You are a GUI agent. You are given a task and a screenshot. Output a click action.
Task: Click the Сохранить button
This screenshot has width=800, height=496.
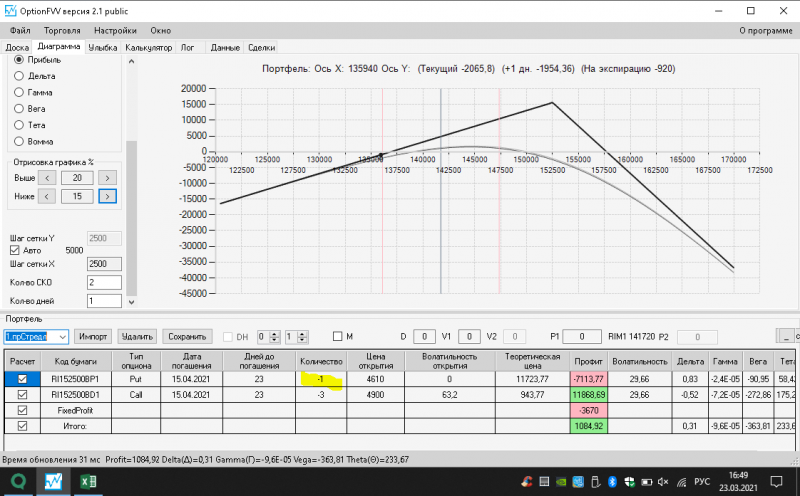pos(187,336)
